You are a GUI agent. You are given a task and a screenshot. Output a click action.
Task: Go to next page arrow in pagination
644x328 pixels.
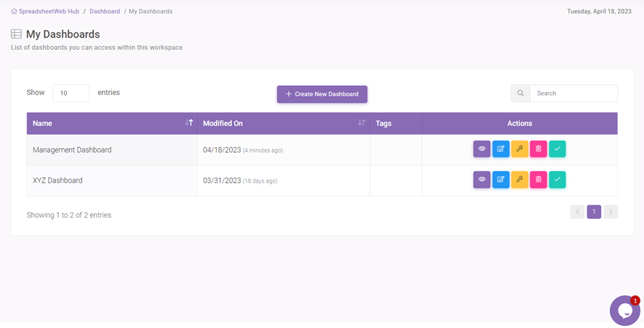click(x=611, y=212)
